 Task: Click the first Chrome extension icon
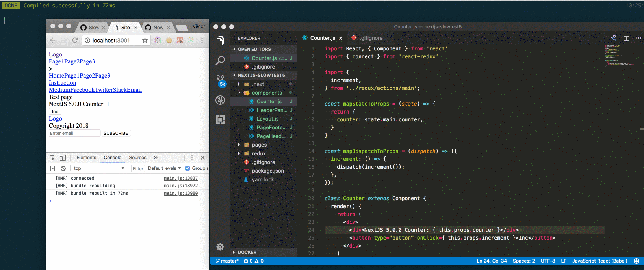(158, 40)
